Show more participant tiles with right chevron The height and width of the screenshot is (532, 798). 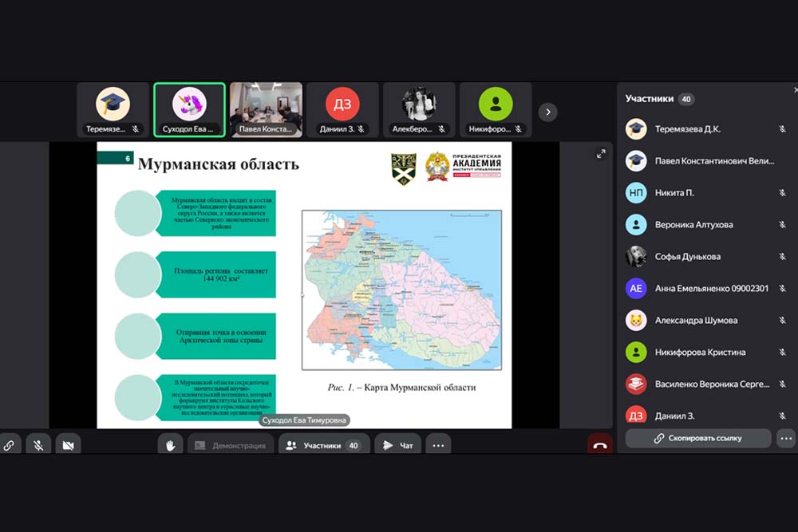547,112
